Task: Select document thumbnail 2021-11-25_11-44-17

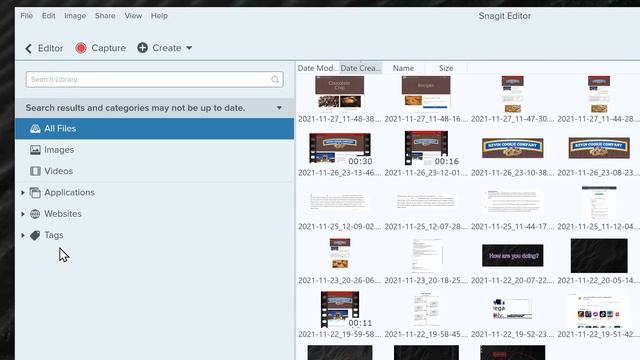Action: (x=513, y=202)
